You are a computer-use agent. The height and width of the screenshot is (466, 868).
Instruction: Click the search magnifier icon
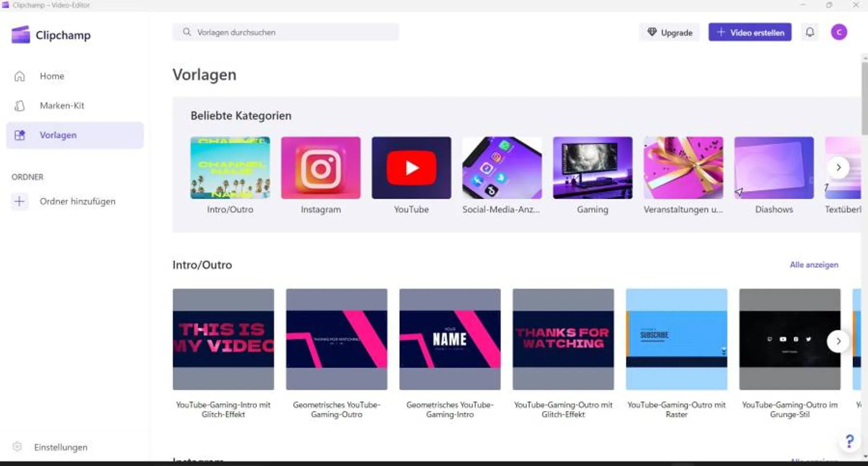pyautogui.click(x=186, y=32)
